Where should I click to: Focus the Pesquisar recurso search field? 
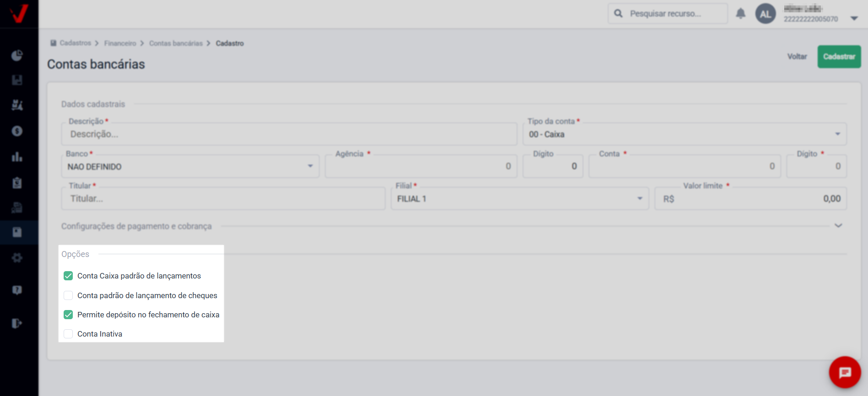coord(667,13)
